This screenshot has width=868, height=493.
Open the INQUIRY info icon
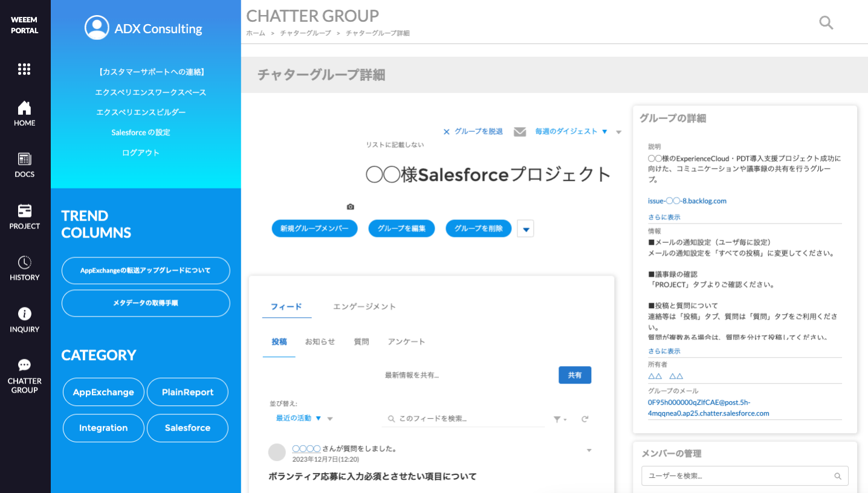[24, 313]
